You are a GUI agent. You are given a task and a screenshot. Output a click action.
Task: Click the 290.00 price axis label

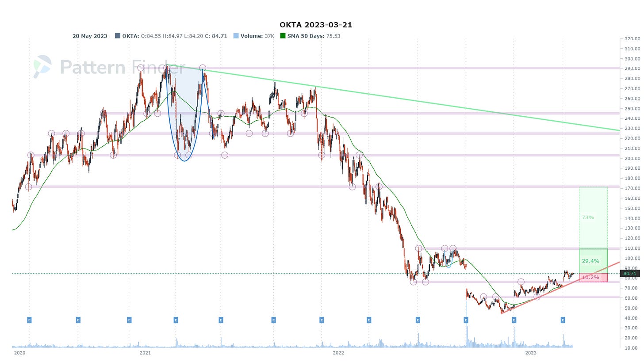click(x=633, y=69)
